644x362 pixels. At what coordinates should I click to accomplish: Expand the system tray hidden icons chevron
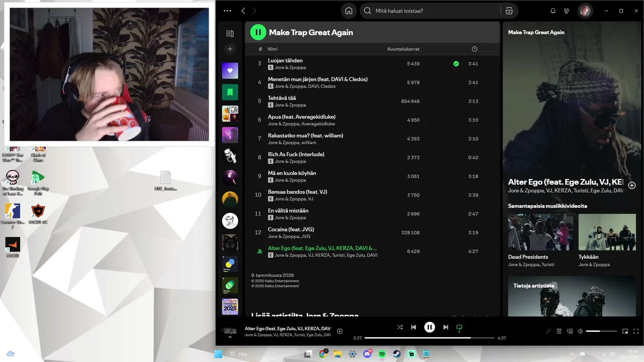(572, 354)
